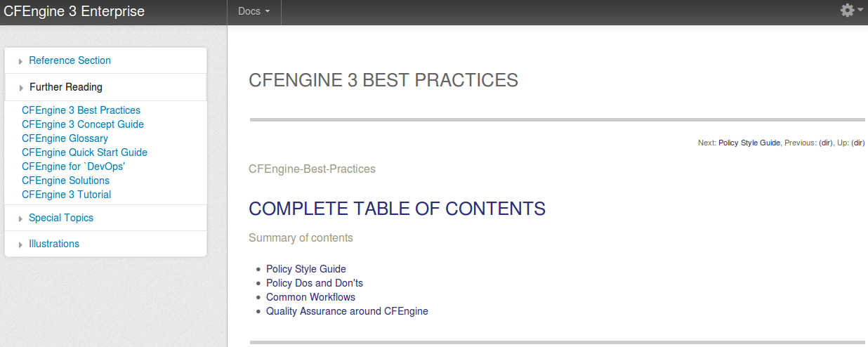Open the CFEngine 3 Concept Guide link
Image resolution: width=868 pixels, height=347 pixels.
click(83, 124)
